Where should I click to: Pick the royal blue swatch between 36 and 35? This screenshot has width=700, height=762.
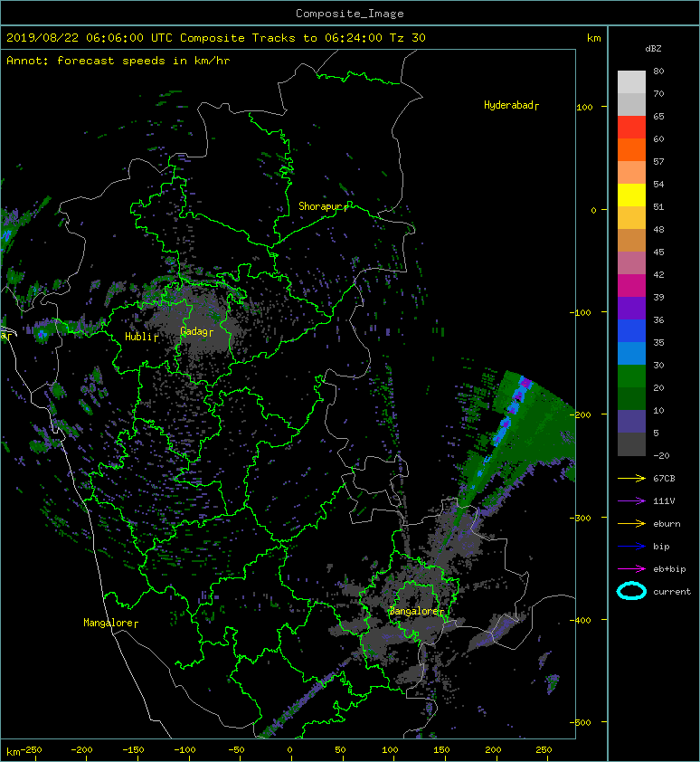point(631,331)
